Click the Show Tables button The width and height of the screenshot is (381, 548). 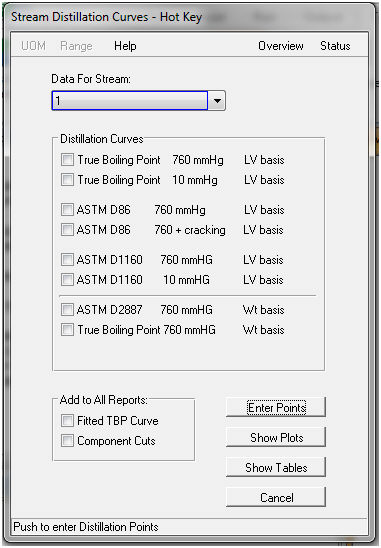coord(276,468)
